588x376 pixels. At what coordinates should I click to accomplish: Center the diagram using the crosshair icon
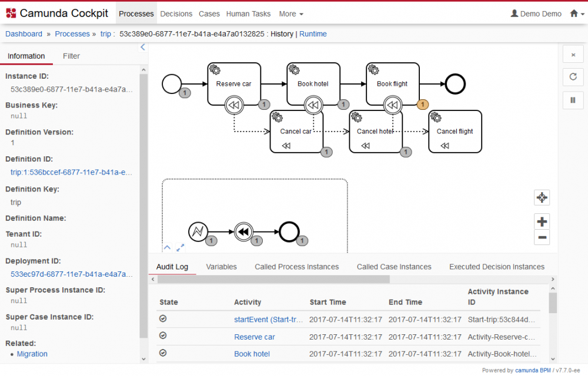click(x=542, y=198)
